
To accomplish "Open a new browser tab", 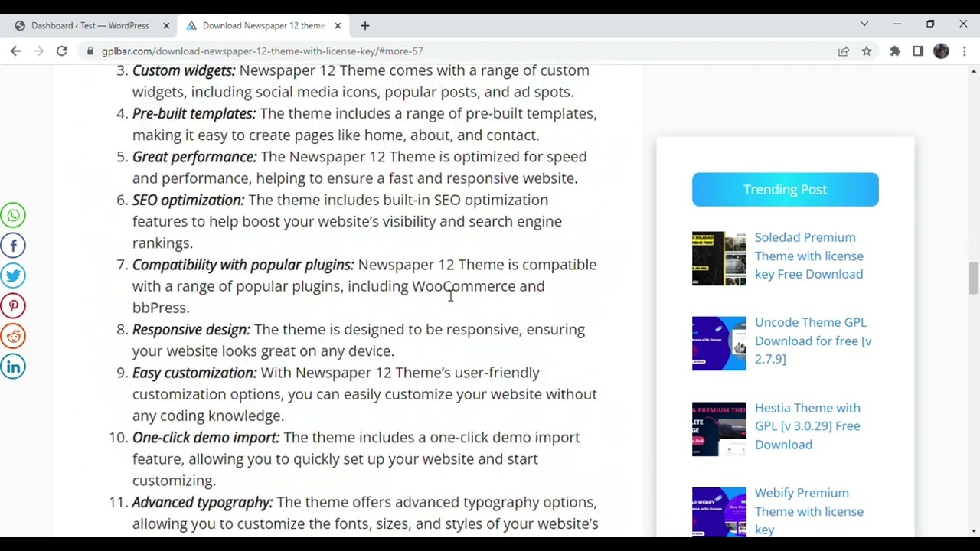I will tap(365, 26).
